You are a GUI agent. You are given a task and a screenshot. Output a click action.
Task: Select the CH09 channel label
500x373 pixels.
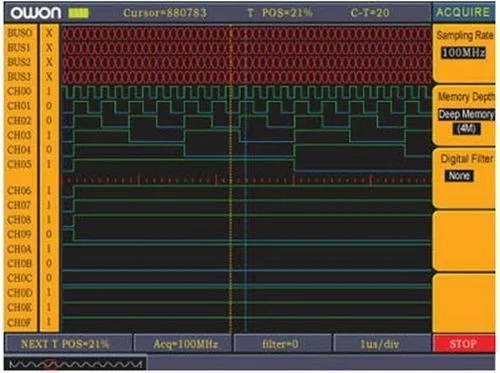click(19, 234)
